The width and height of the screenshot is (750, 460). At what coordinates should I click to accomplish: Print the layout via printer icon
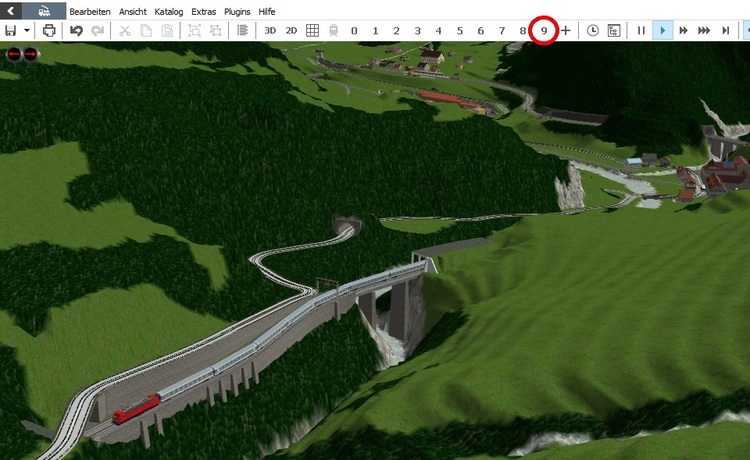49,31
